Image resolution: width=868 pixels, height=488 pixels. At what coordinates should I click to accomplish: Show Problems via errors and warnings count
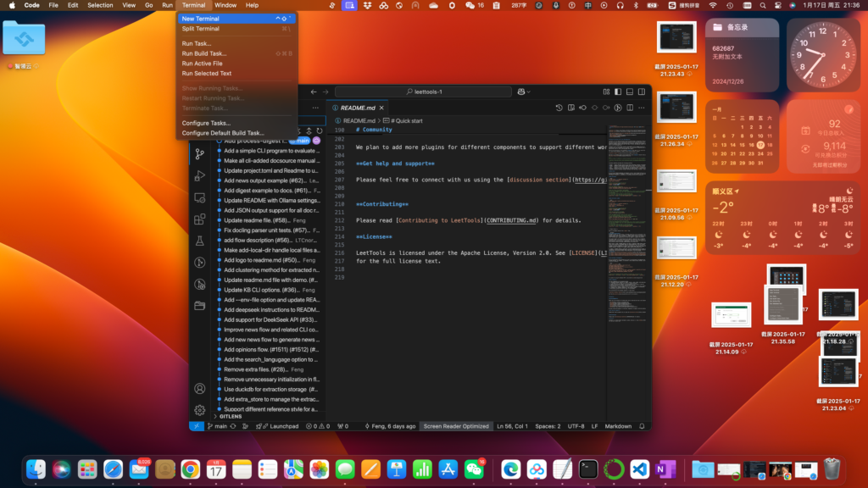pos(319,426)
